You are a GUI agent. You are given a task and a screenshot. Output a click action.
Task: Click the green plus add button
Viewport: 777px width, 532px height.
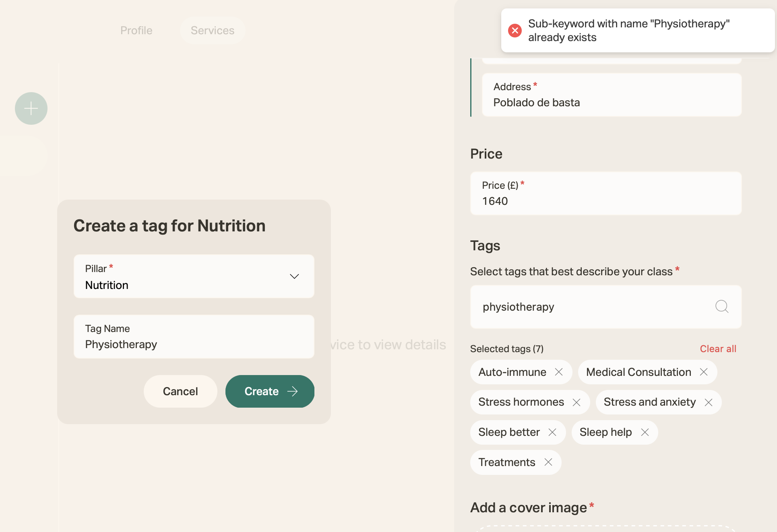[31, 108]
